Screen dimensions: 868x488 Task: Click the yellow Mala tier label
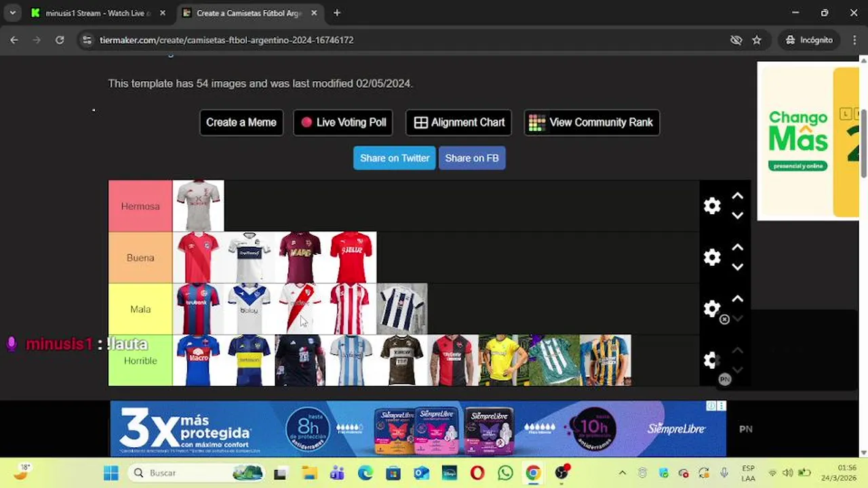point(140,309)
